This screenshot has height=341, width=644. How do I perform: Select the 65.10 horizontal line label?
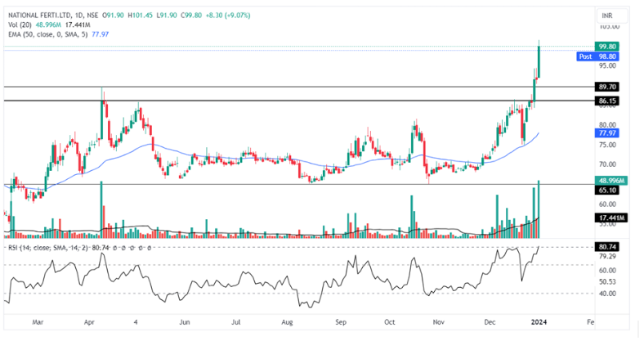[607, 190]
